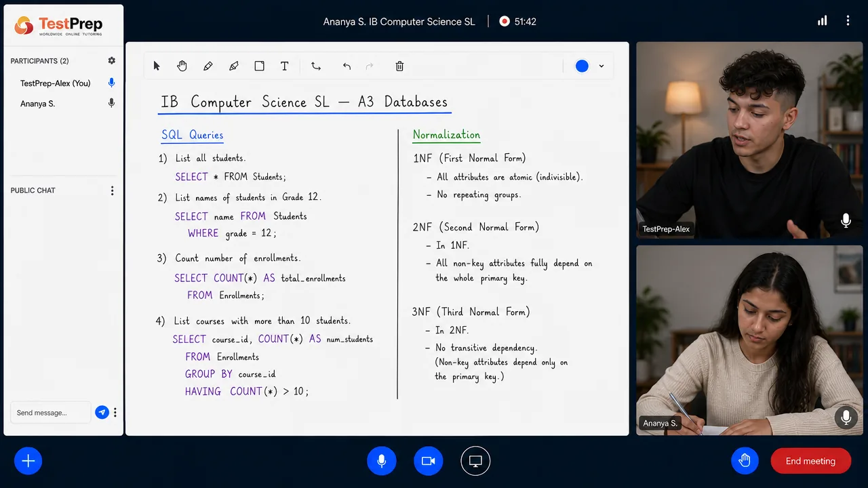
Task: Select Ananya S. in participants list
Action: (x=38, y=104)
